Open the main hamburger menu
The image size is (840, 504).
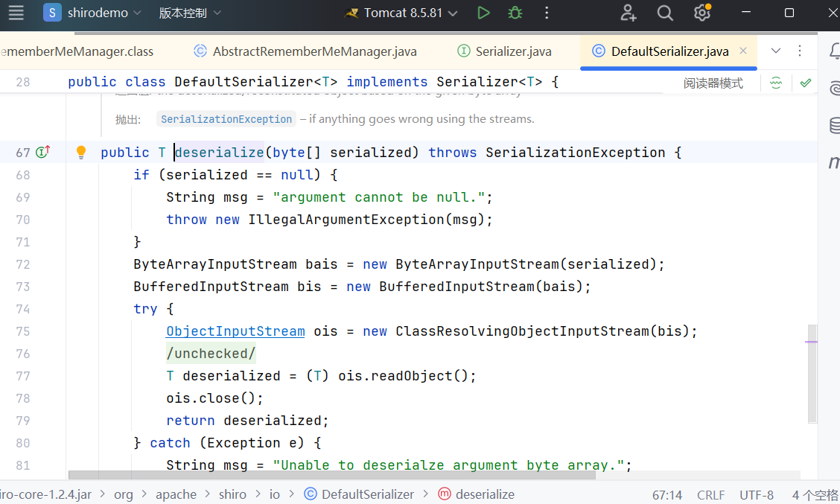16,13
